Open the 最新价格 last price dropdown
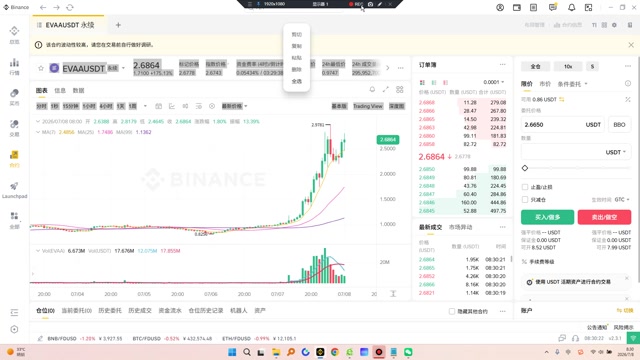Image resolution: width=640 pixels, height=360 pixels. (x=234, y=106)
